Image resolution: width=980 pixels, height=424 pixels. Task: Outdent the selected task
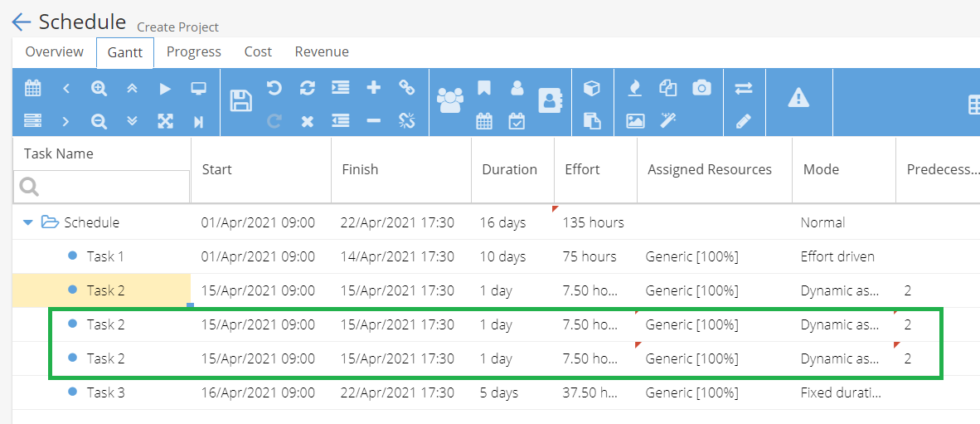click(340, 120)
